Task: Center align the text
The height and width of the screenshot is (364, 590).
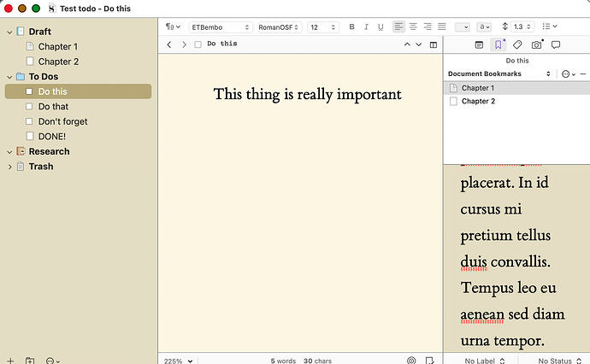Action: 413,26
